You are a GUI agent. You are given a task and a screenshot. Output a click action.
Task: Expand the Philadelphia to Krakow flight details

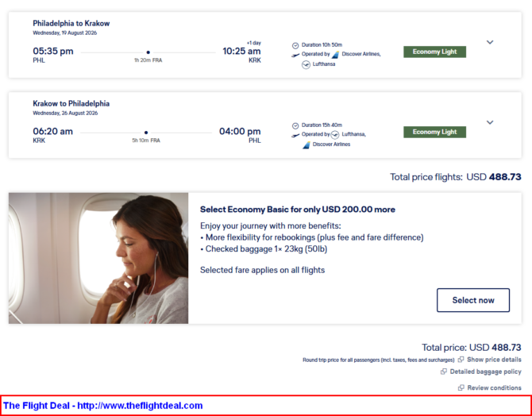coord(490,42)
